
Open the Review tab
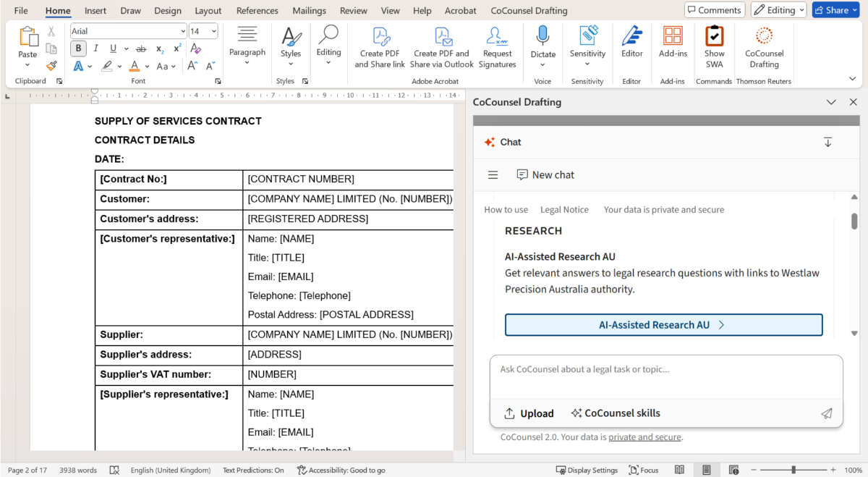(x=353, y=10)
